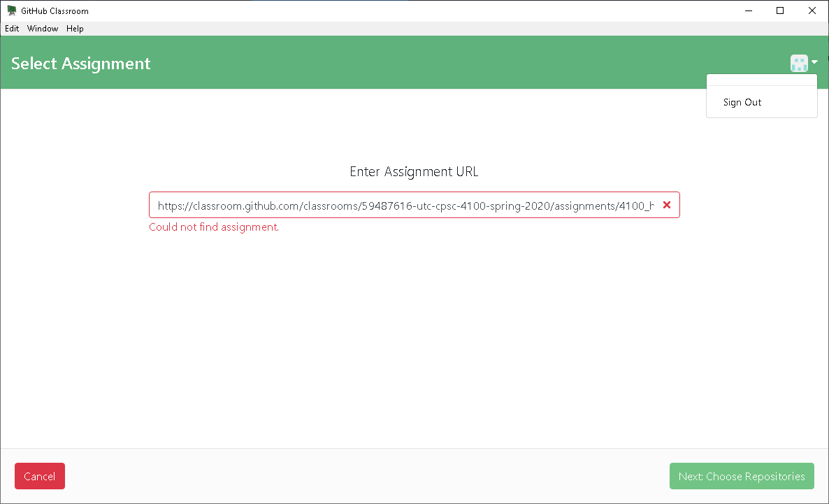
Task: Select Sign Out from the account menu
Action: click(742, 102)
